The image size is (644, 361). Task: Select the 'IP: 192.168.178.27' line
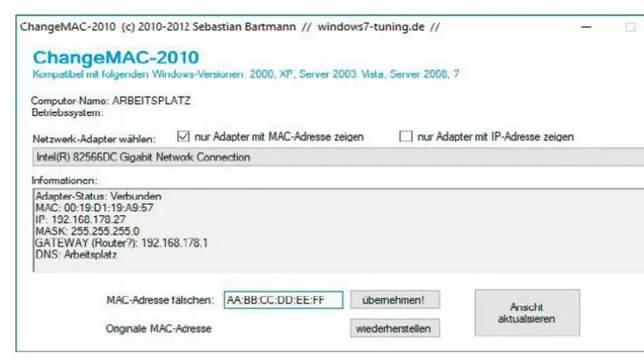(x=81, y=220)
